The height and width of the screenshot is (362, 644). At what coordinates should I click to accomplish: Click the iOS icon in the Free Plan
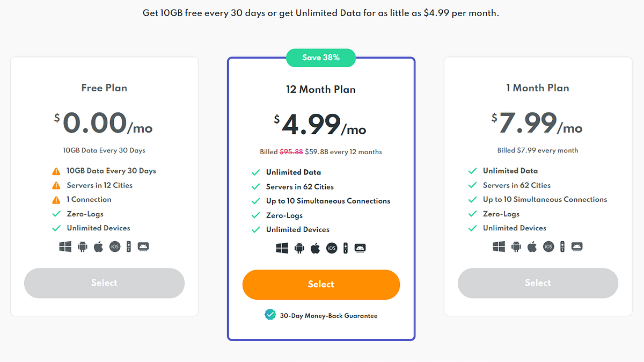(x=115, y=247)
